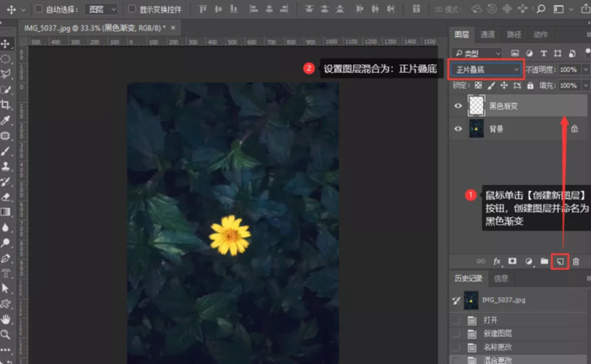Open the 填充 fill arrow dropdown
The height and width of the screenshot is (364, 591).
click(x=586, y=85)
